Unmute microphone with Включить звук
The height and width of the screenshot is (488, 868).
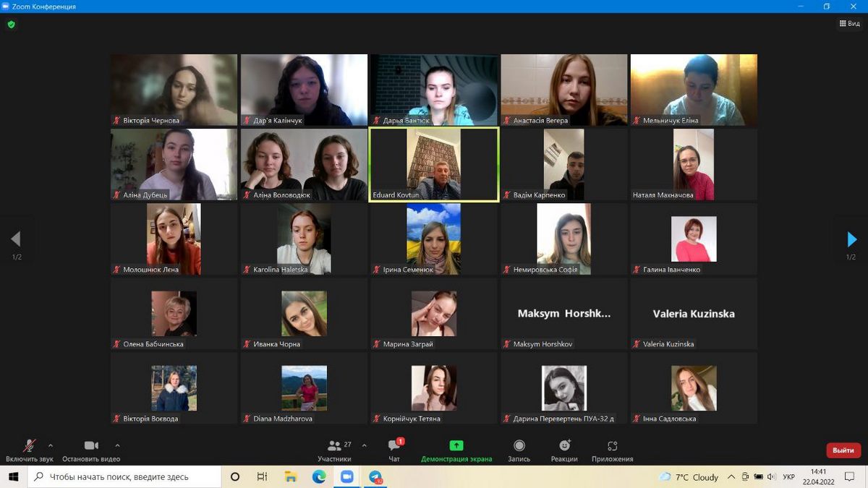click(x=30, y=450)
